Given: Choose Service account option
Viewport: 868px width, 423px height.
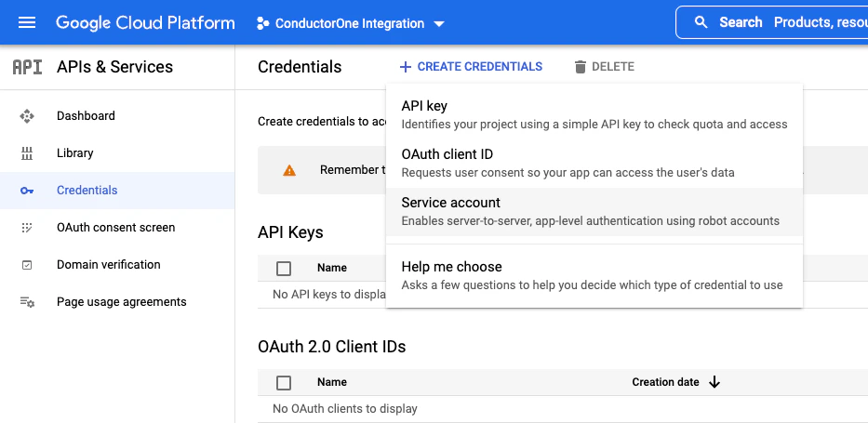Looking at the screenshot, I should (594, 212).
